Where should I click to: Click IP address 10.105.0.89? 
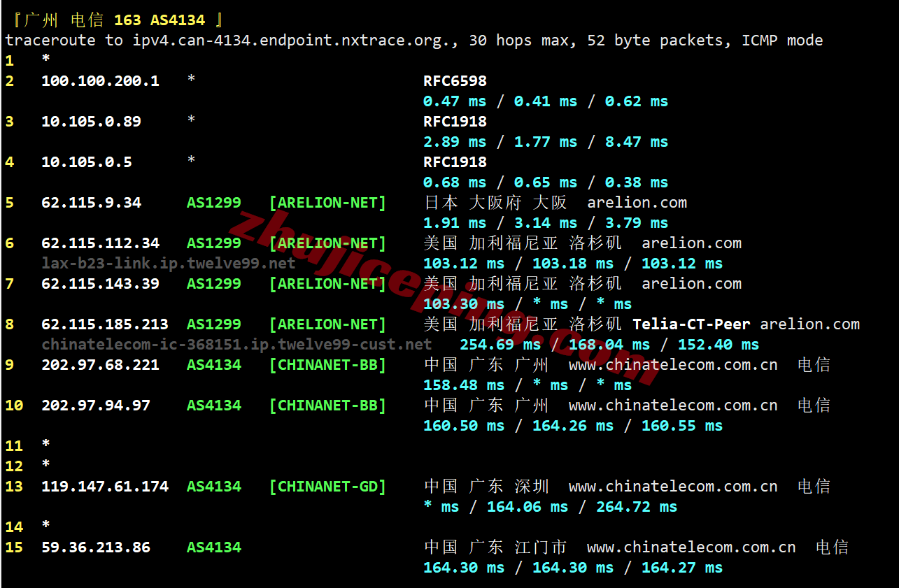(91, 122)
